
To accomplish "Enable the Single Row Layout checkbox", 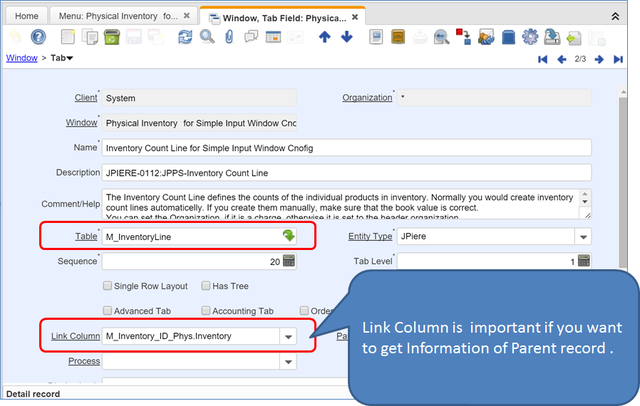I will click(109, 286).
